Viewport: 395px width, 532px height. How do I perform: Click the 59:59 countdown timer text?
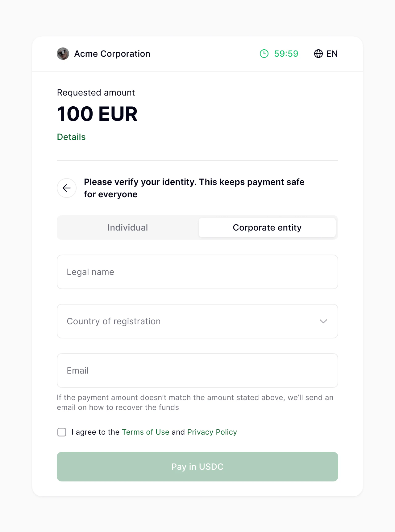[x=286, y=54]
